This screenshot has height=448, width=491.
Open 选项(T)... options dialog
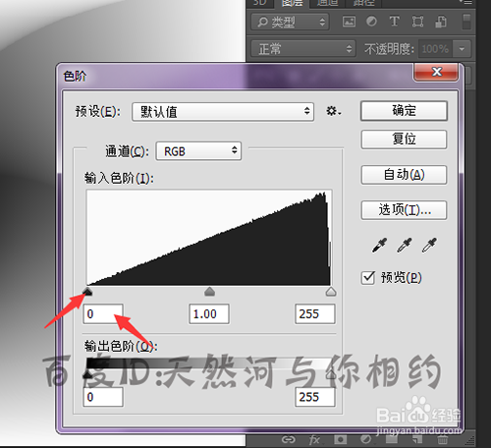tap(404, 210)
